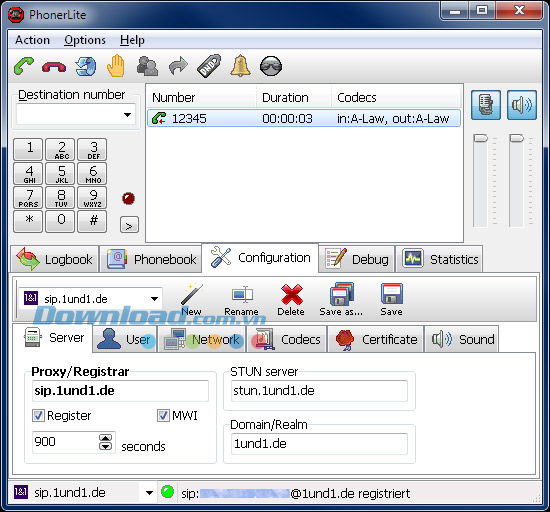Click the green call handset icon
The height and width of the screenshot is (512, 550).
click(x=24, y=66)
